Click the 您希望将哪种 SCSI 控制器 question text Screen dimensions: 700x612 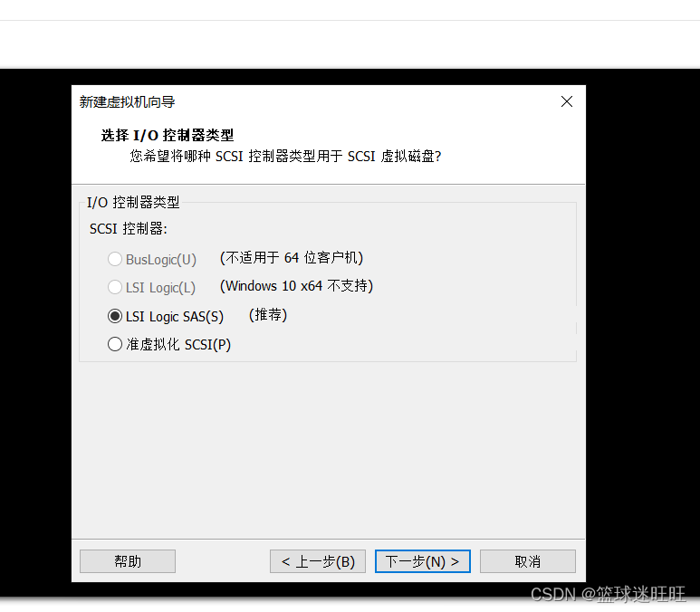tap(286, 157)
